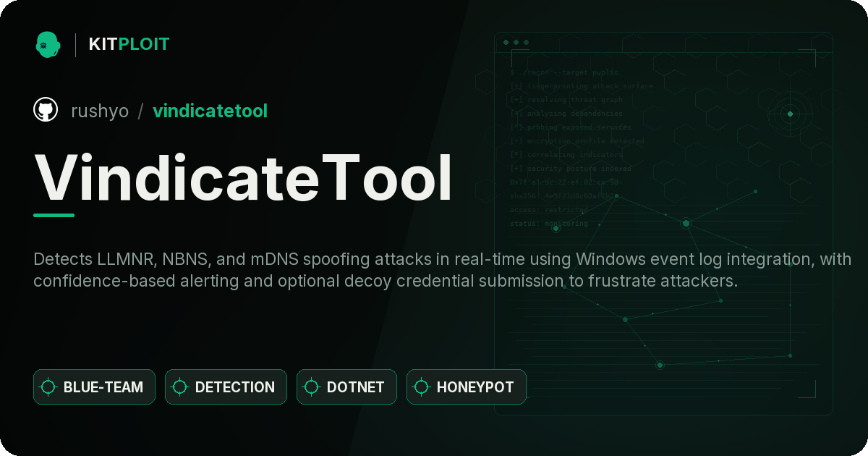Screen dimensions: 868x456
Task: Select the HONEYPOT tag
Action: click(466, 387)
